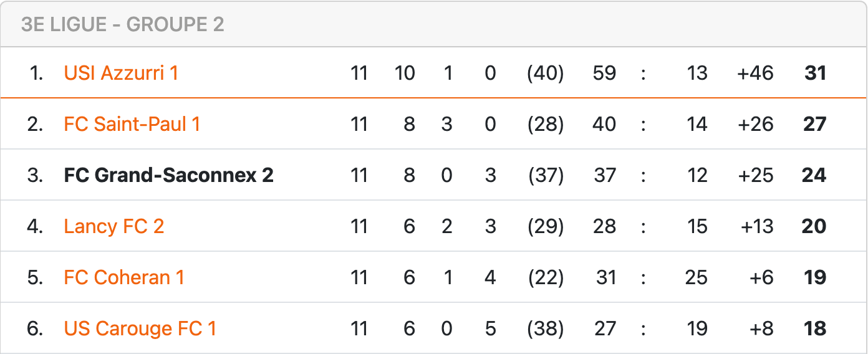Click the FC Saint-Paul 1 link

click(132, 124)
